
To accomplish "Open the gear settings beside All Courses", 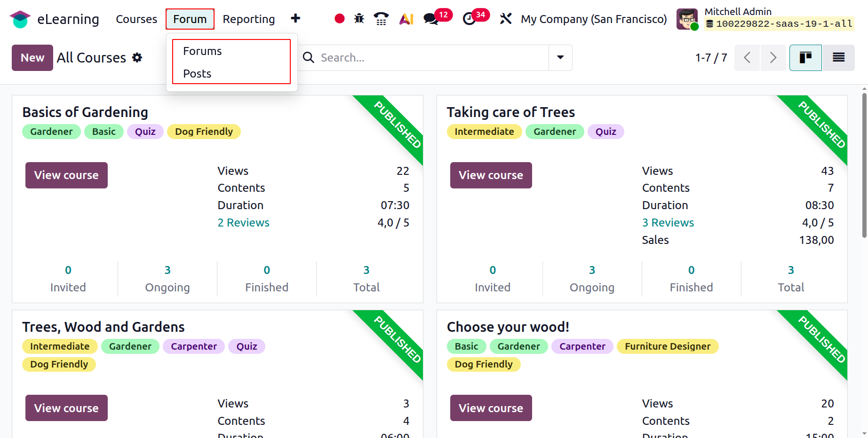I will (x=137, y=58).
